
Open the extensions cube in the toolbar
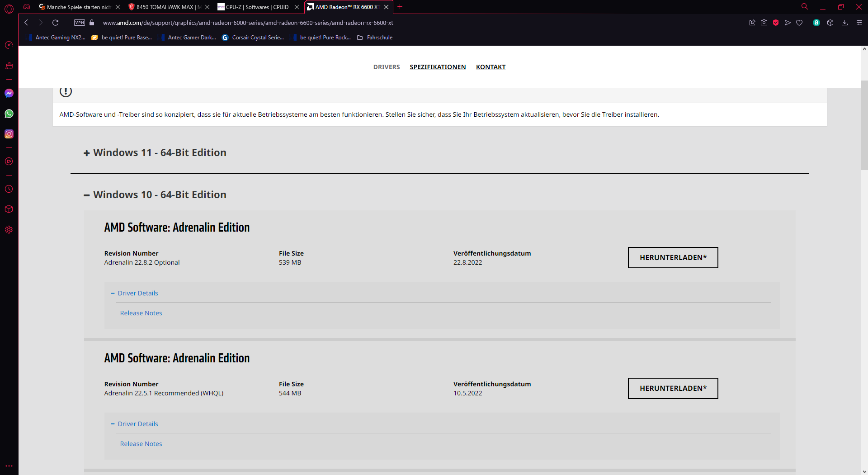830,23
